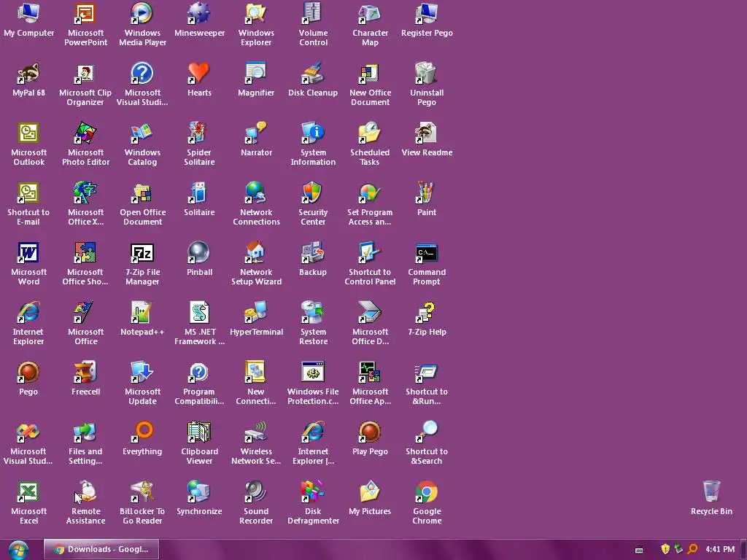This screenshot has width=747, height=560.
Task: Open the Pinball game icon
Action: click(199, 253)
